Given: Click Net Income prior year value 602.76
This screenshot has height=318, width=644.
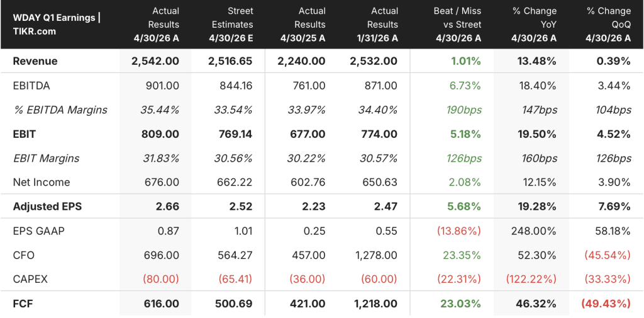Looking at the screenshot, I should (x=308, y=182).
